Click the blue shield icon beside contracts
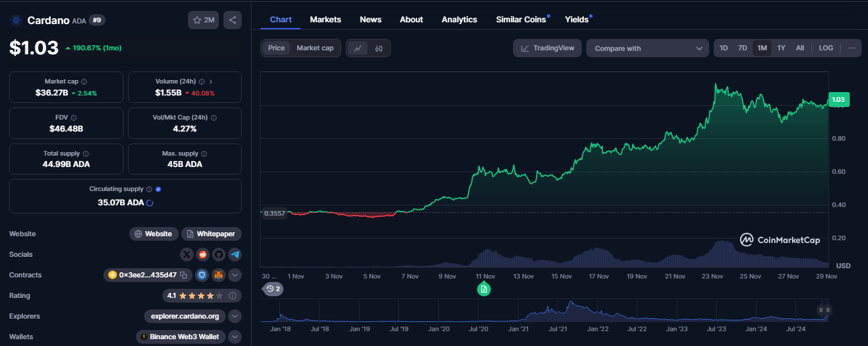This screenshot has height=346, width=868. [202, 275]
